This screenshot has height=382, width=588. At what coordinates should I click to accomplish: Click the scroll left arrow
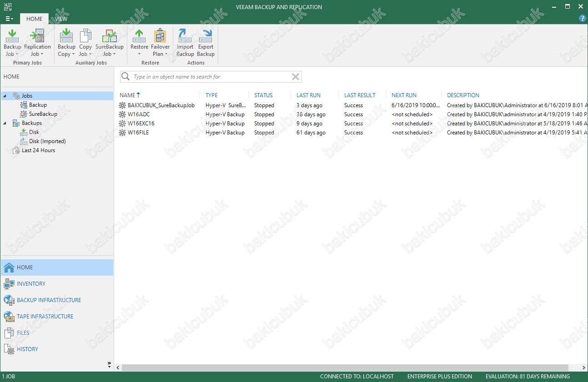pyautogui.click(x=118, y=367)
